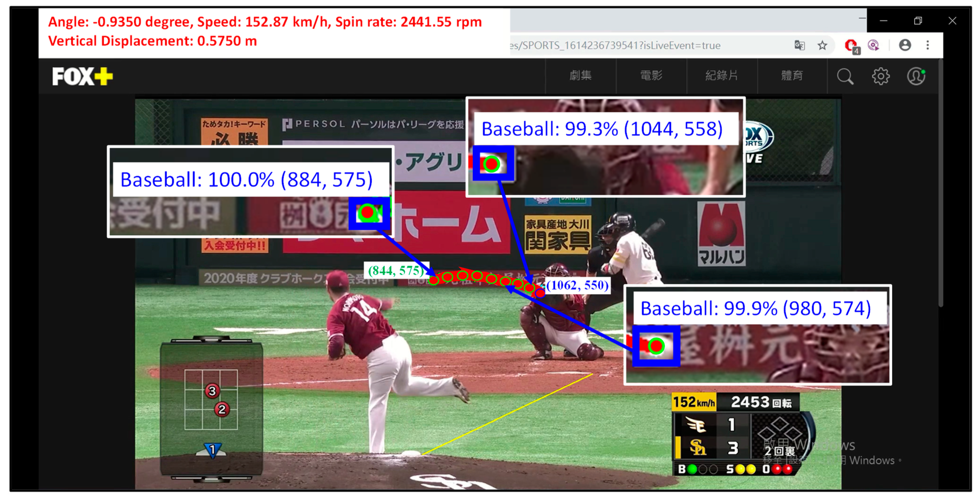This screenshot has height=500, width=980.
Task: Click the purple media extension icon
Action: coord(873,45)
